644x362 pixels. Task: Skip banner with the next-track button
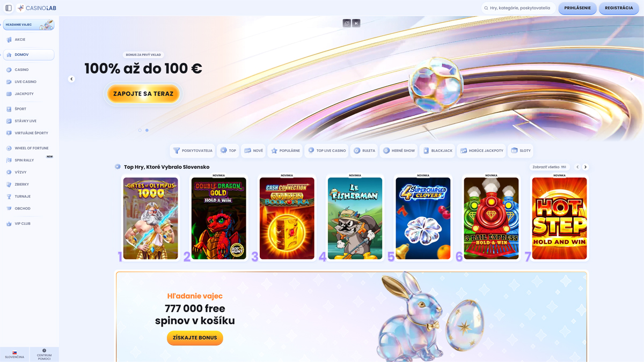(356, 23)
